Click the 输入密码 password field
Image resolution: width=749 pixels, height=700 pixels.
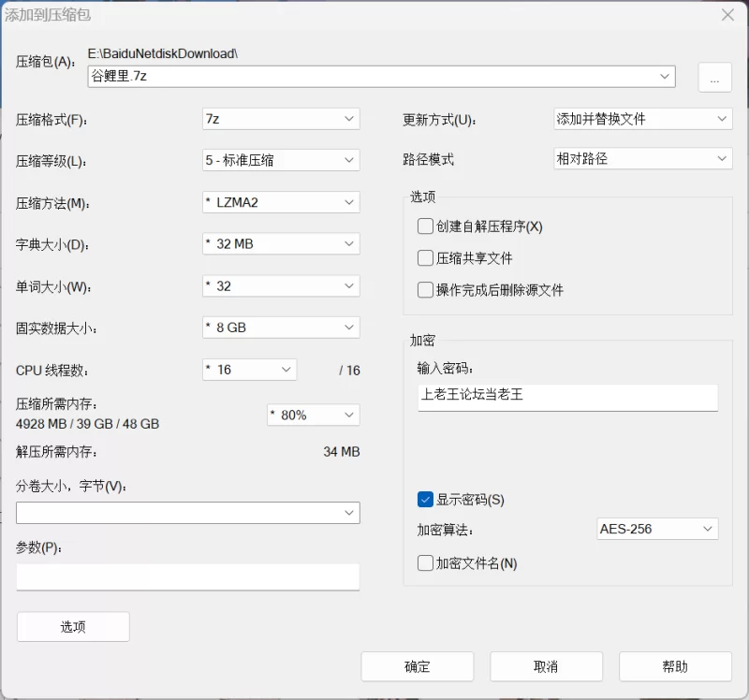[567, 396]
